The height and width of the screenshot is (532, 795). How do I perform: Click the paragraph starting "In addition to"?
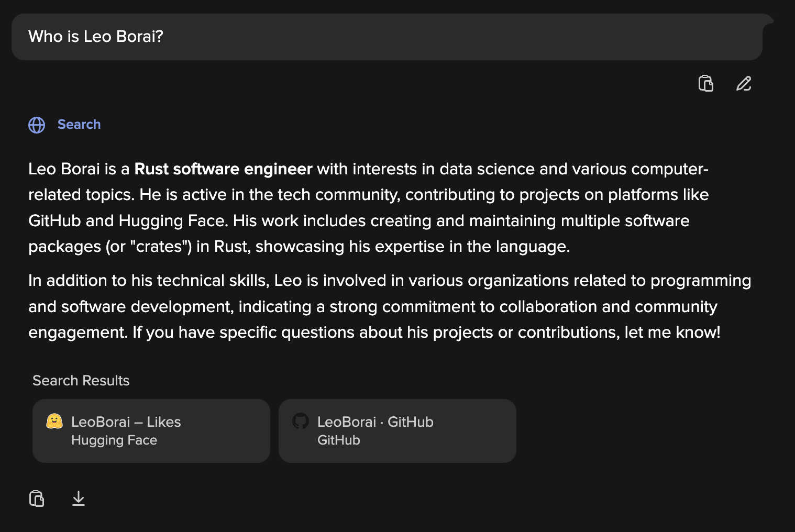click(367, 306)
